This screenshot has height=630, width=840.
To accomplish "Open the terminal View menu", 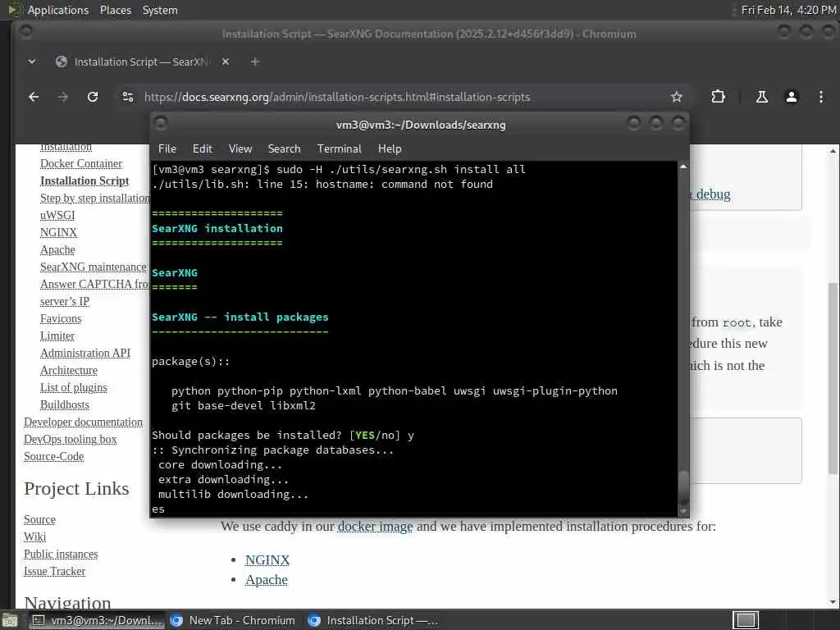I will click(x=240, y=149).
